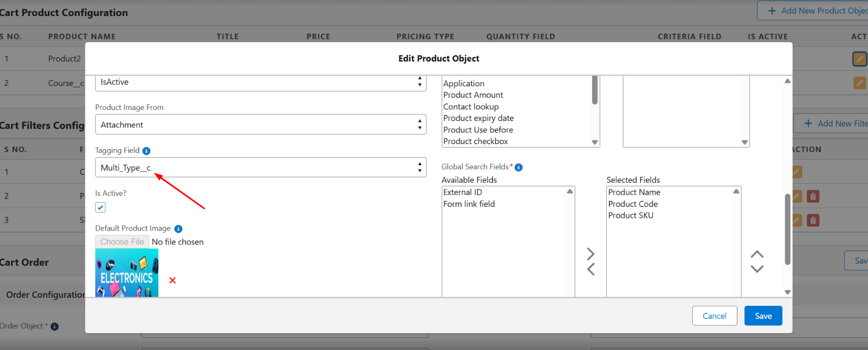Expand the Tagging Field Multi_Type__c dropdown
The height and width of the screenshot is (350, 868).
(x=260, y=168)
